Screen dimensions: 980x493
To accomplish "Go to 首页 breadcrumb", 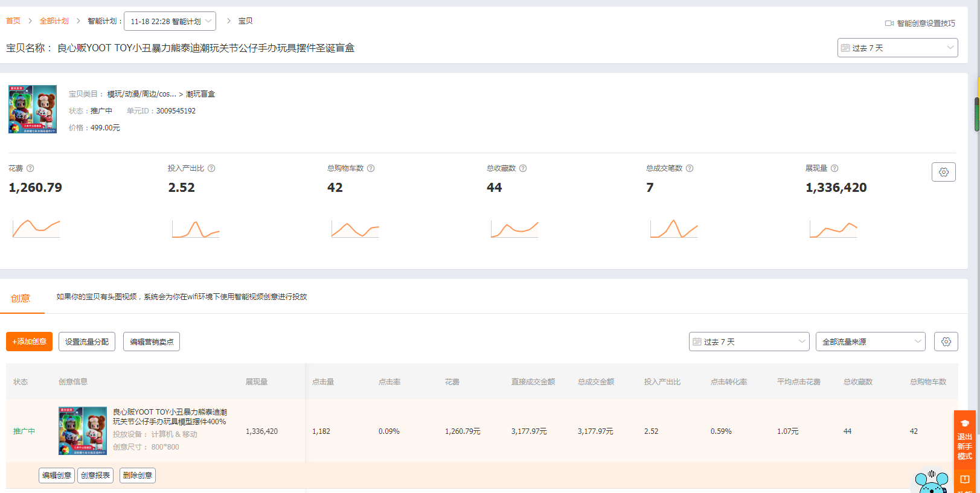I will click(13, 21).
